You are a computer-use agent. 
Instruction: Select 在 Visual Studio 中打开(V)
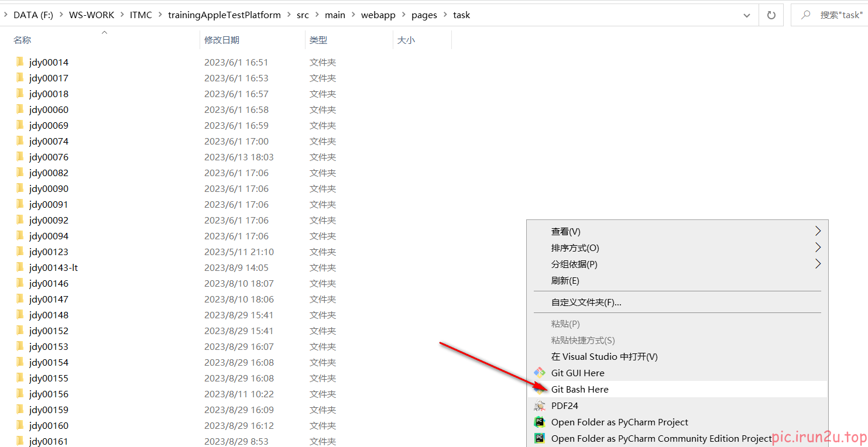point(604,356)
